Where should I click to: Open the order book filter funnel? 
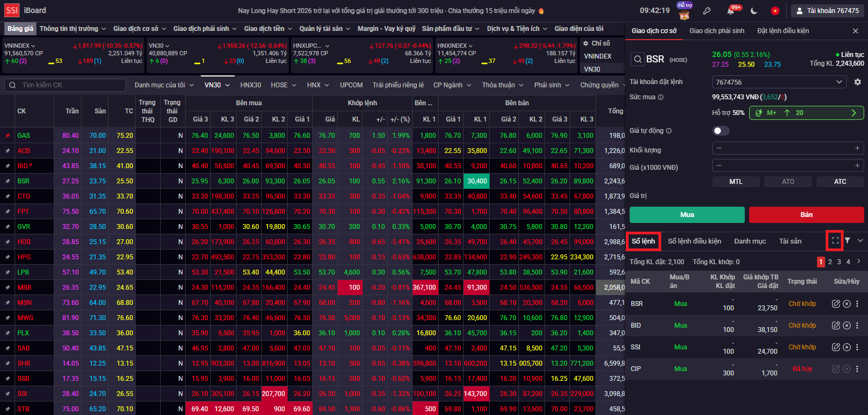pyautogui.click(x=847, y=240)
